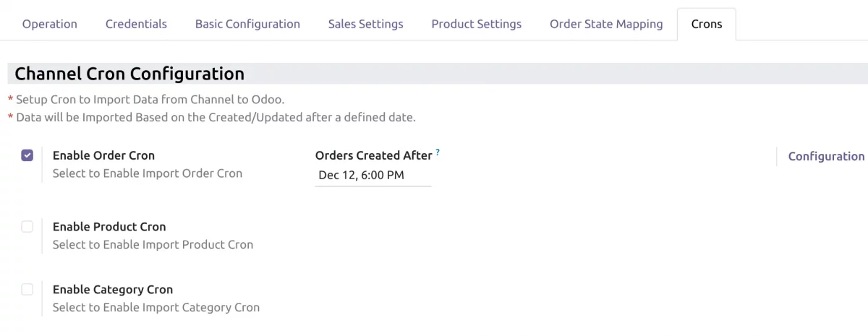This screenshot has height=336, width=868.
Task: Click the Enable Order Cron label
Action: point(103,155)
